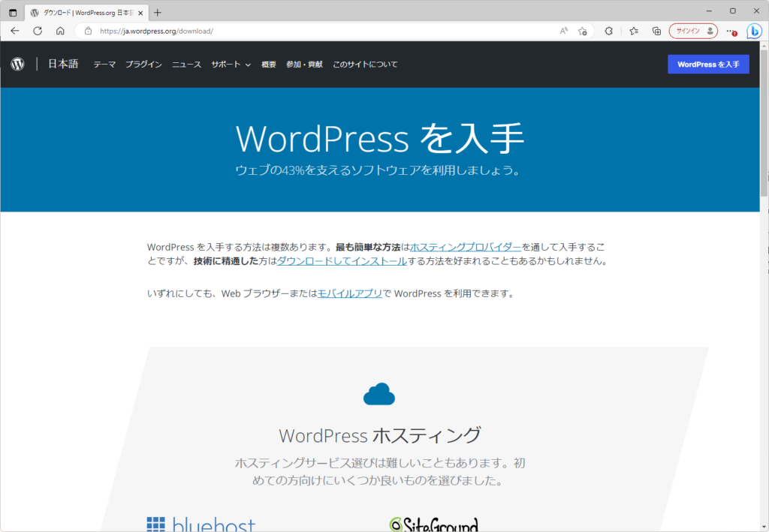The width and height of the screenshot is (769, 532).
Task: Add this page to favorites with the star icon
Action: [x=583, y=31]
